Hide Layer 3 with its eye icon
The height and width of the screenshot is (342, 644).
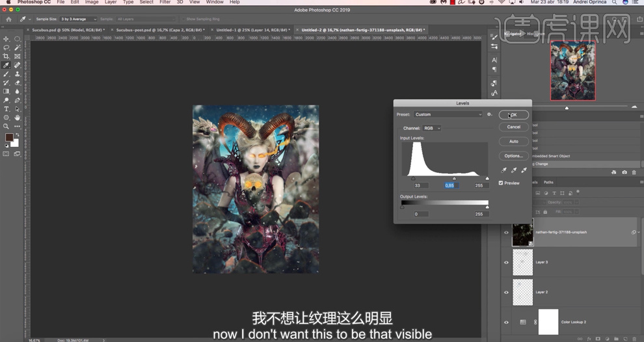(x=506, y=263)
